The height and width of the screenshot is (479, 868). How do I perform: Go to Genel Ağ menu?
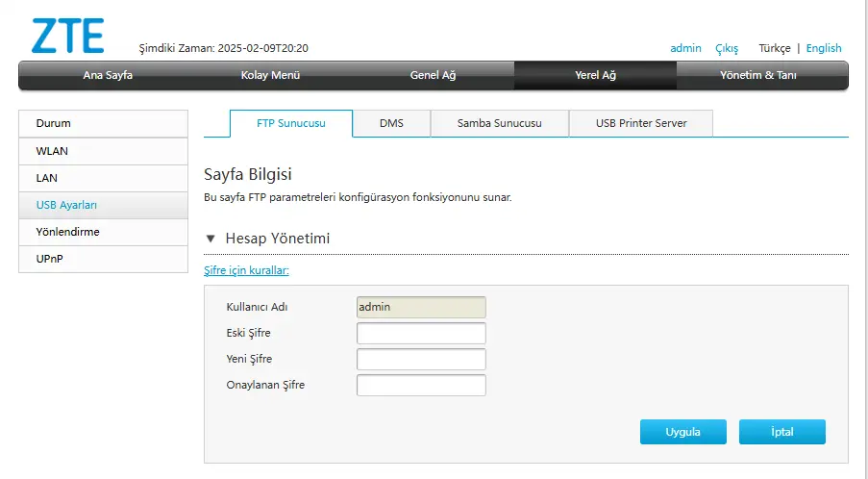click(433, 75)
